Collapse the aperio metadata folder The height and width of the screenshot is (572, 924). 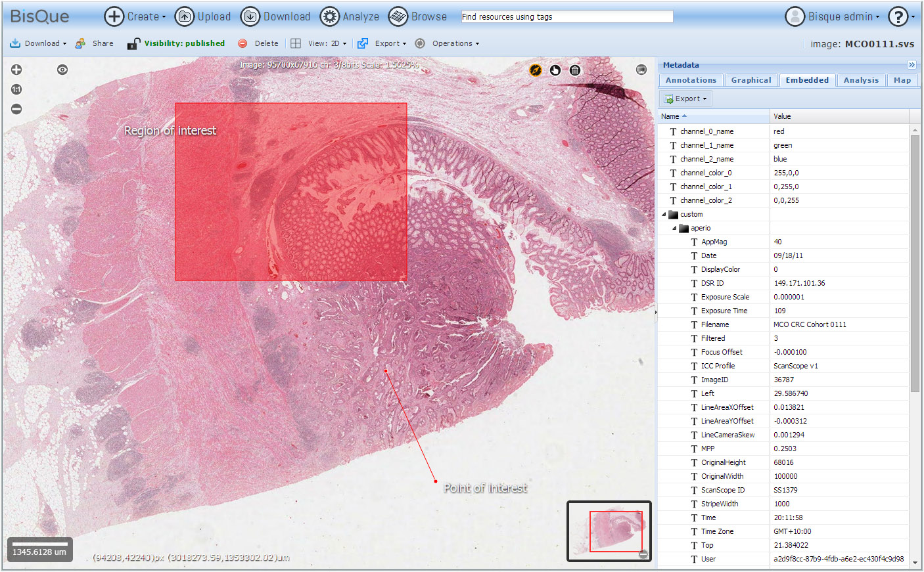pos(675,229)
